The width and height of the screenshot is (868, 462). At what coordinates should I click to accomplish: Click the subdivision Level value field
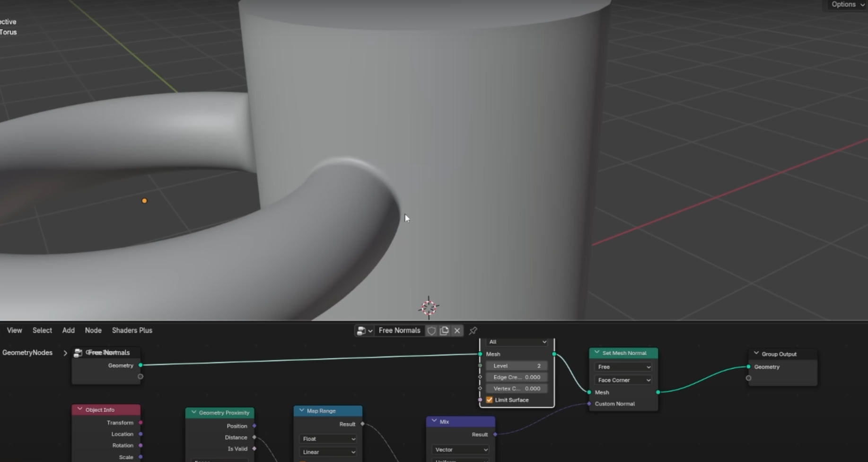click(x=517, y=366)
